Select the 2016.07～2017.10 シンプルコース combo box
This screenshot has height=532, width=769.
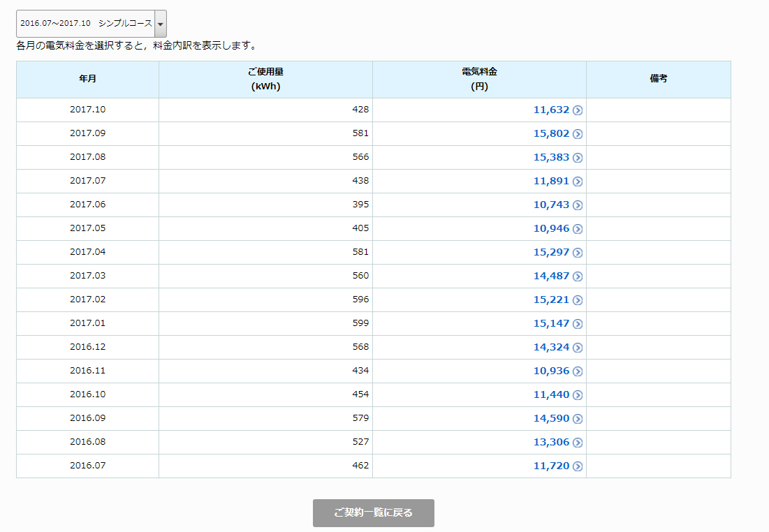point(85,24)
